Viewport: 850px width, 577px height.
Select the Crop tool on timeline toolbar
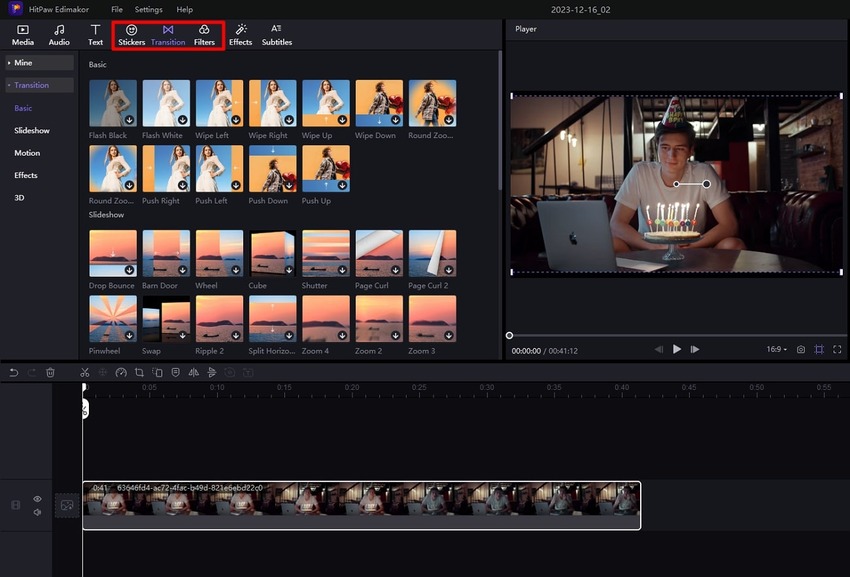point(140,371)
